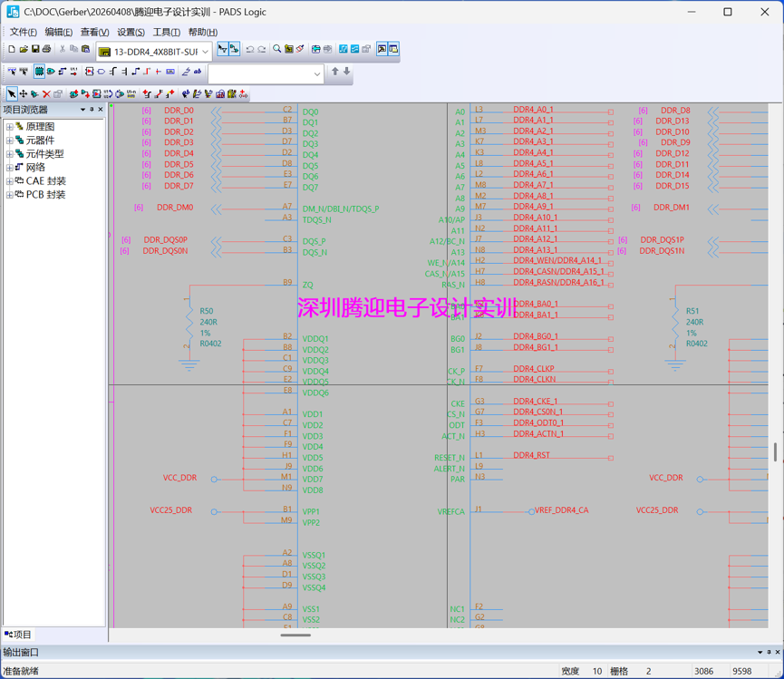Expand the 网络 tree node

tap(9, 168)
